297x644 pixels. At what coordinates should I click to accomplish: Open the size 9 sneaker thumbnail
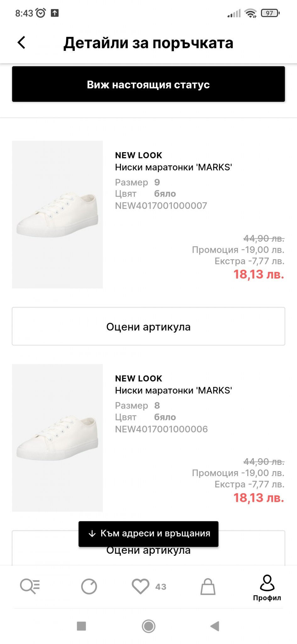(57, 214)
